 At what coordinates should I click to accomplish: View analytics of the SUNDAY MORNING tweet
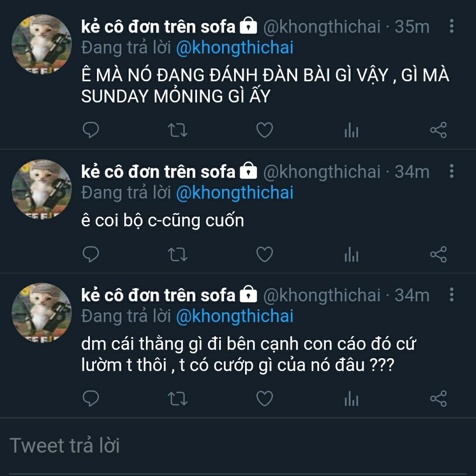(352, 130)
